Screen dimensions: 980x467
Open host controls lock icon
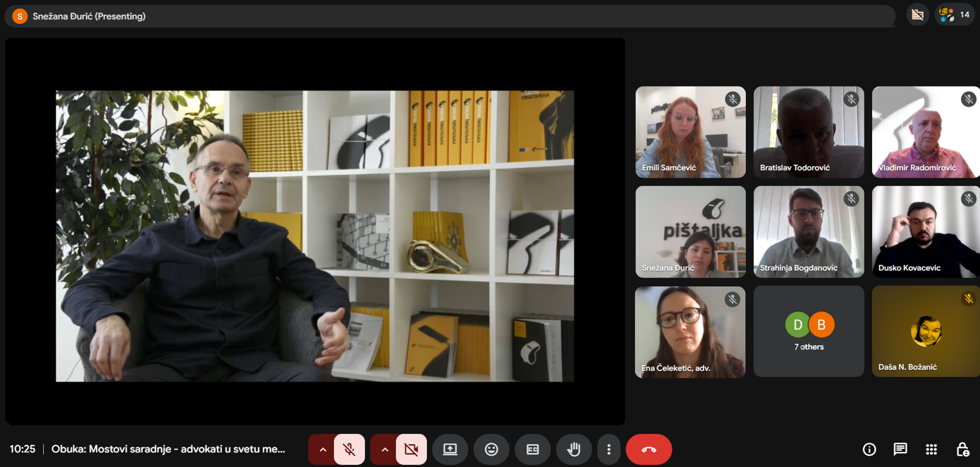962,449
